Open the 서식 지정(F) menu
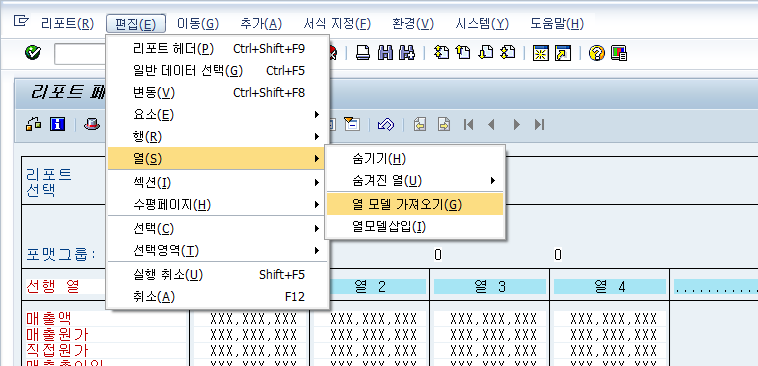 coord(337,23)
